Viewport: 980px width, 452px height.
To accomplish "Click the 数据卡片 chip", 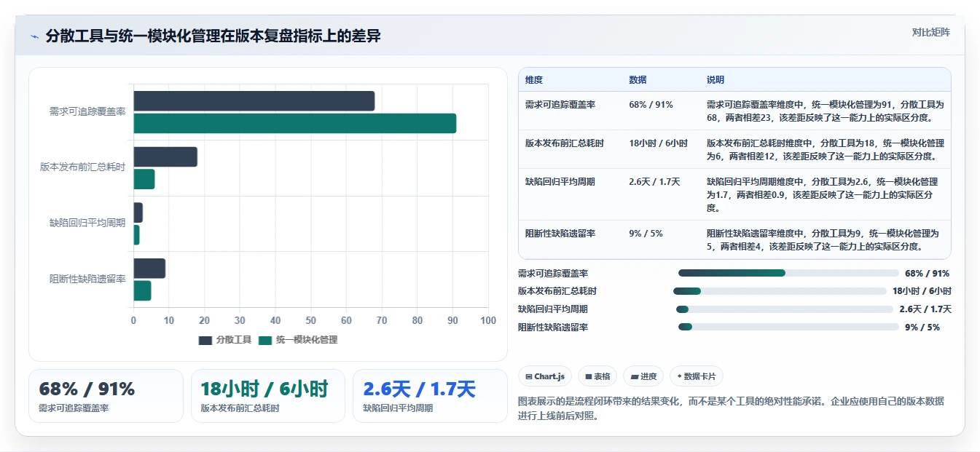I will (697, 376).
